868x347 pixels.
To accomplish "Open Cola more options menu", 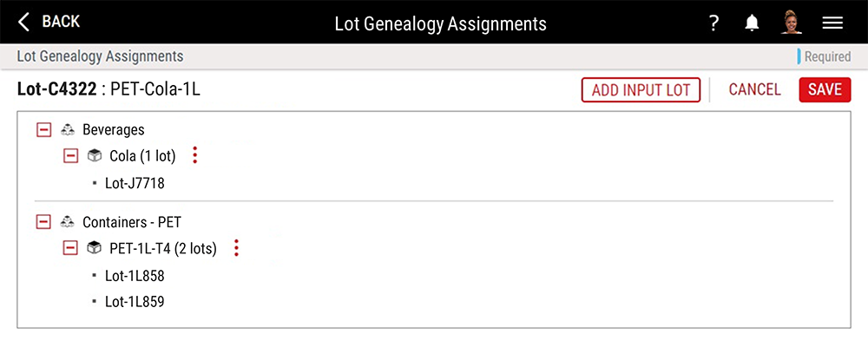I will coord(194,155).
